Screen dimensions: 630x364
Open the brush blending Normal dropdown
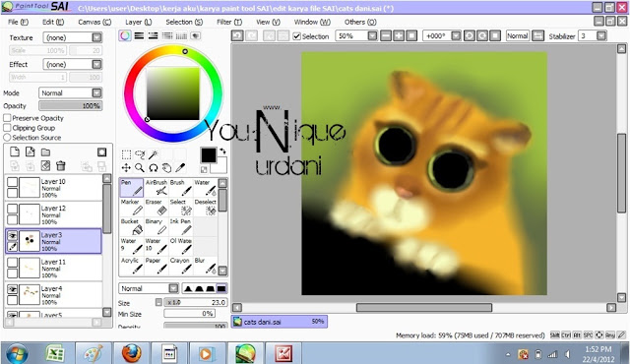173,288
